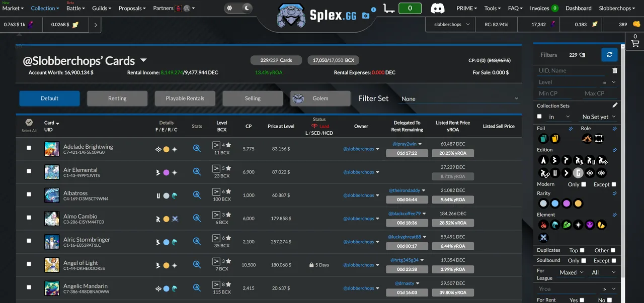Check the Collection Sets checkbox
The height and width of the screenshot is (303, 644).
click(540, 117)
